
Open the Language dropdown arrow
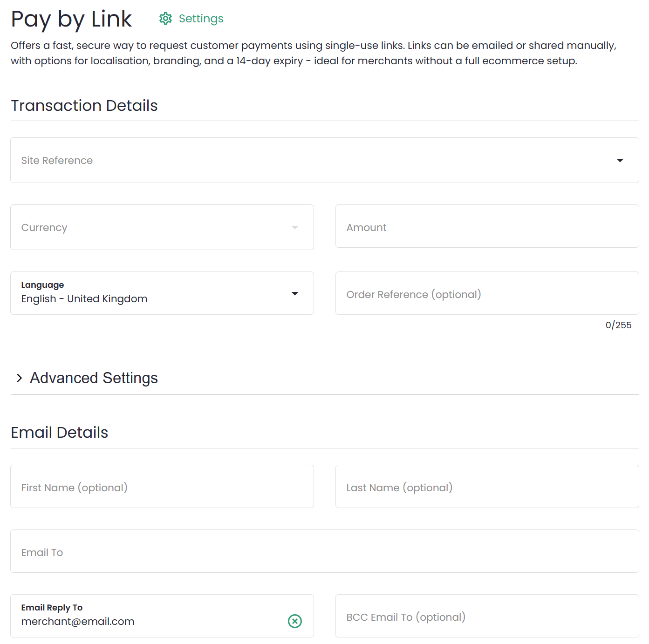[294, 293]
